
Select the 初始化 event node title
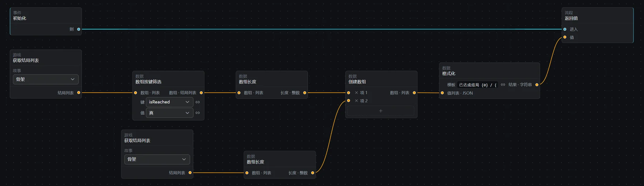(x=20, y=18)
